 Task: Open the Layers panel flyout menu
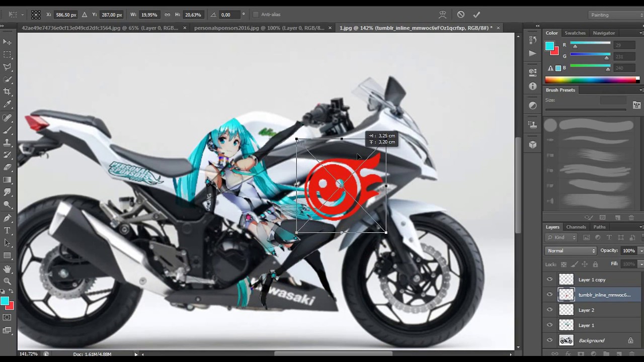[641, 227]
